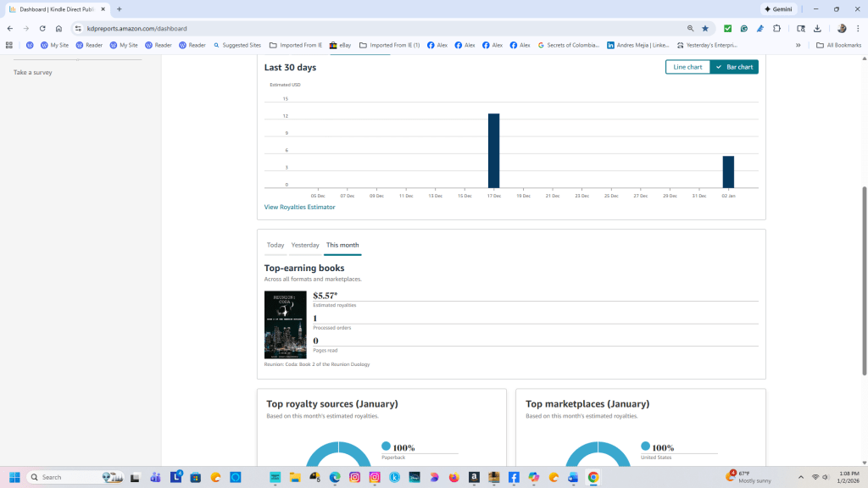Screen dimensions: 868x488
Task: Open the eBay bookmark
Action: [x=340, y=45]
